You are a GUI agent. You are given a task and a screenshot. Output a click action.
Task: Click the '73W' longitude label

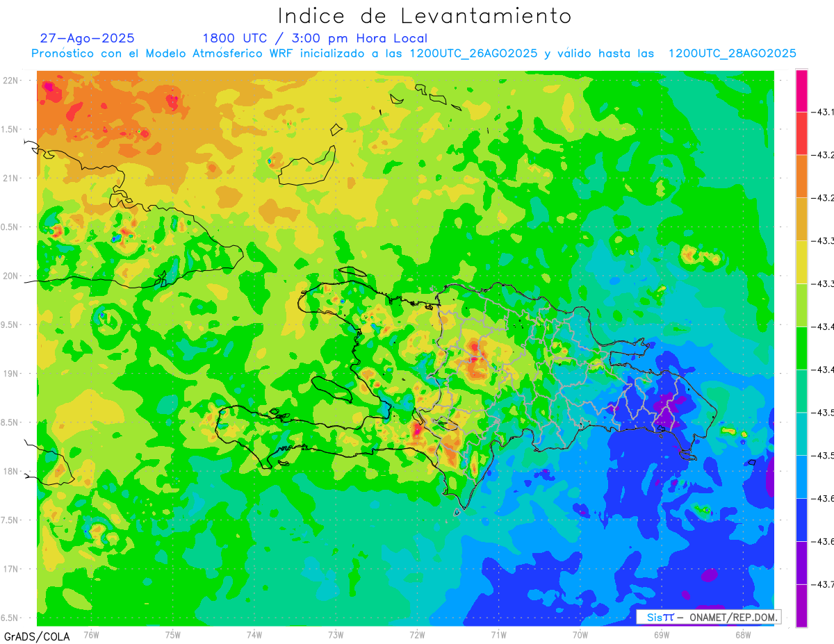click(x=335, y=635)
